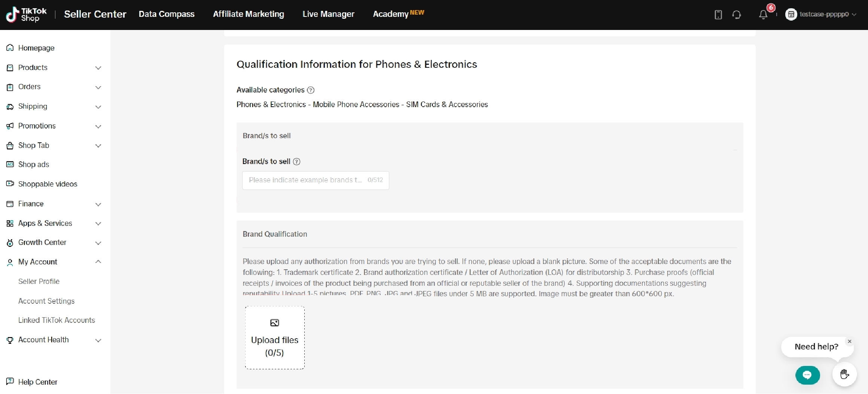This screenshot has height=394, width=868.
Task: Dismiss the Need help? popup
Action: 849,341
